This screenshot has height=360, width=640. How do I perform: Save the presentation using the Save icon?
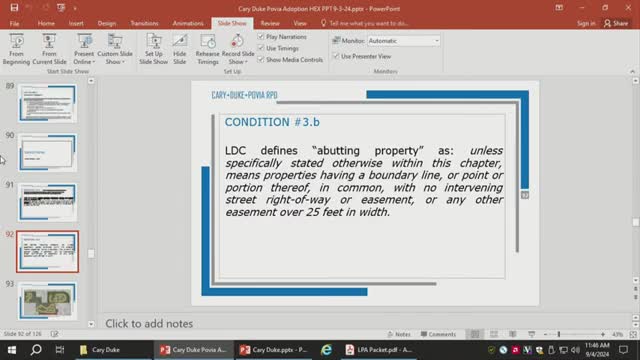tap(14, 8)
